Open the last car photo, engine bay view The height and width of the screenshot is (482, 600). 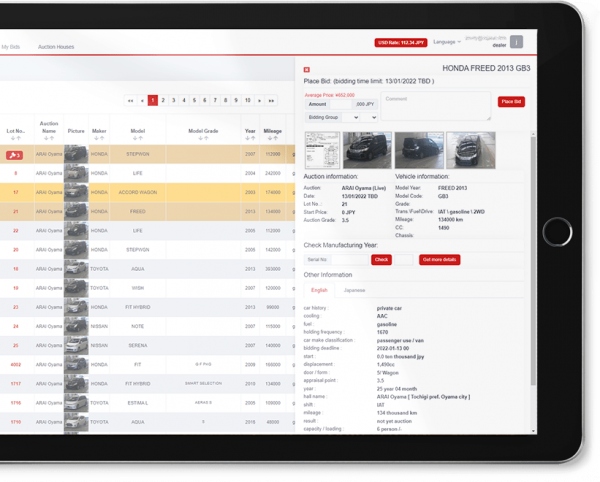click(471, 150)
